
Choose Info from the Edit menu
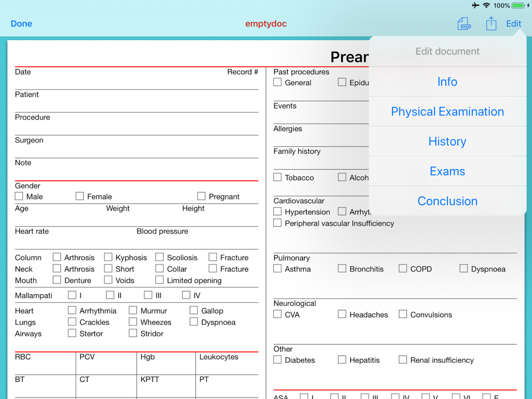click(447, 82)
